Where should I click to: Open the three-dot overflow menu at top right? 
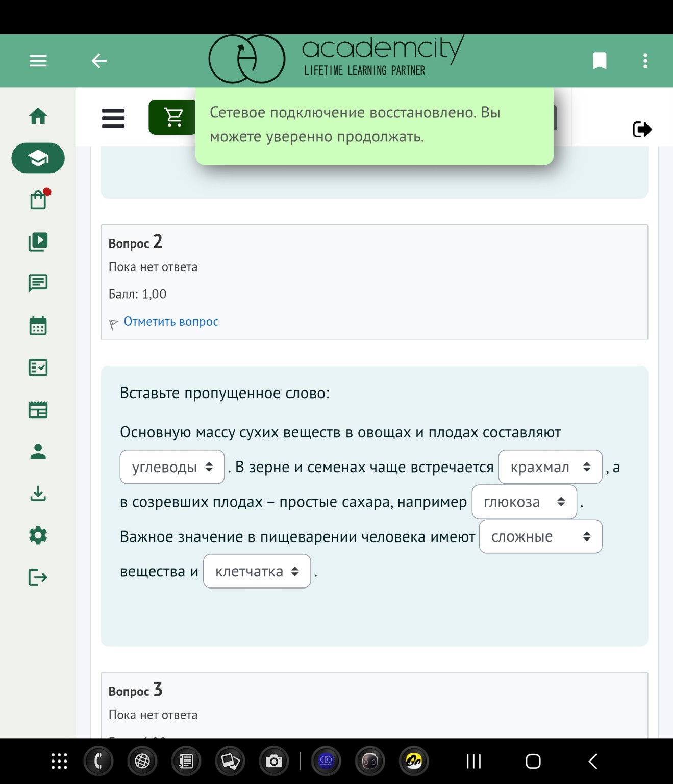(x=645, y=61)
